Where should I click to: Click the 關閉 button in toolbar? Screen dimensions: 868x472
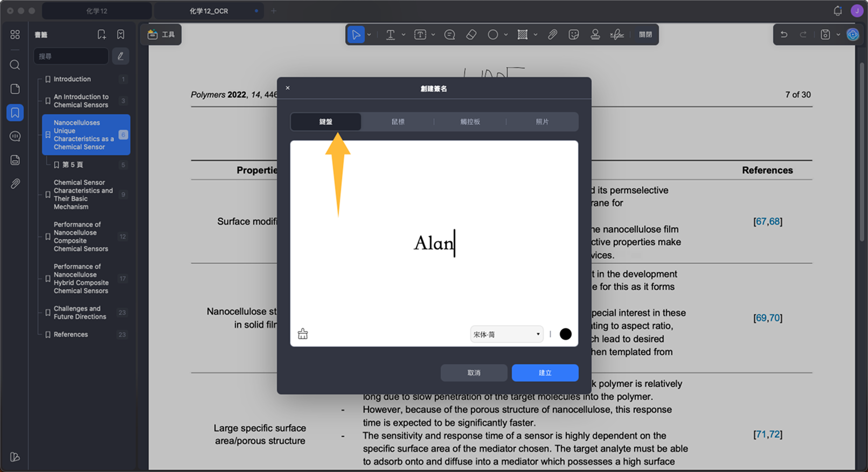[645, 34]
